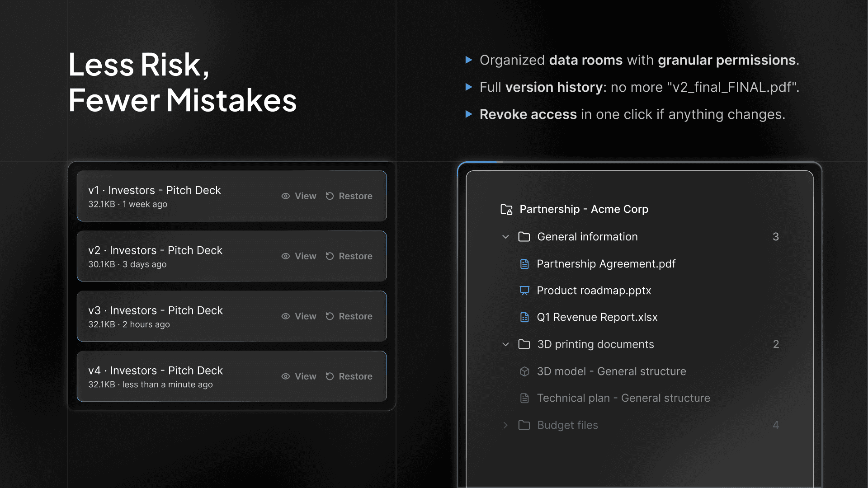Screen dimensions: 868x488
Task: Toggle the eye icon on v4 Pitch Deck
Action: [285, 376]
